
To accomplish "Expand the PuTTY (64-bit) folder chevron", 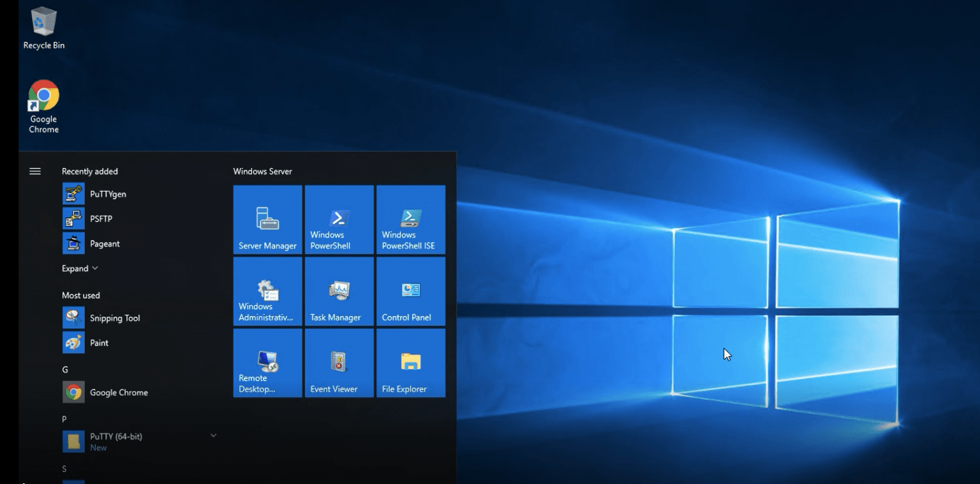I will coord(213,435).
